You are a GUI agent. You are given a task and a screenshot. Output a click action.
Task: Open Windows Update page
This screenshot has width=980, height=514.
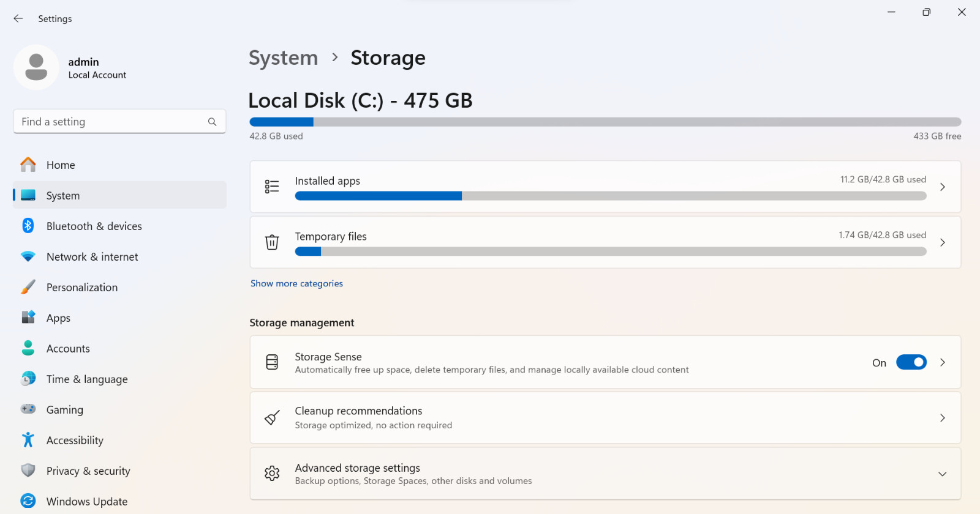[x=119, y=501]
